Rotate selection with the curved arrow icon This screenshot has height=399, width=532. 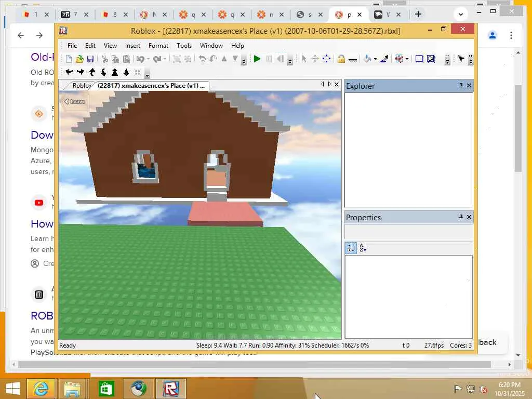202,59
